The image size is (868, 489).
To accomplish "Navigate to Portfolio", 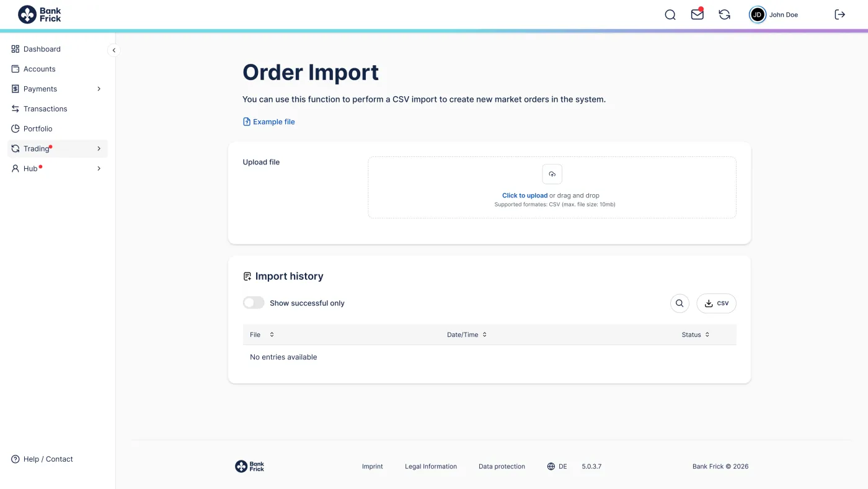I will pyautogui.click(x=38, y=128).
